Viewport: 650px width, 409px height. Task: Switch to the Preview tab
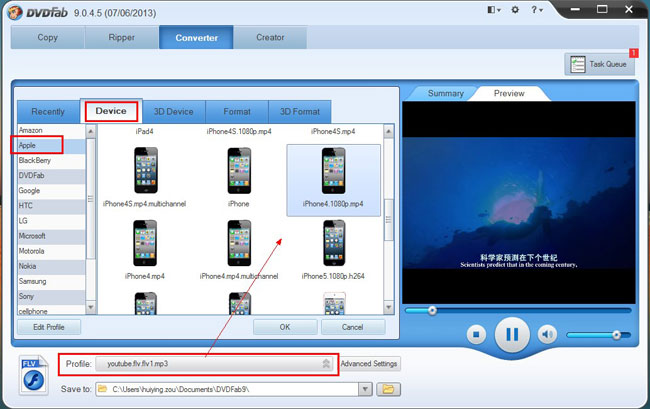point(509,93)
